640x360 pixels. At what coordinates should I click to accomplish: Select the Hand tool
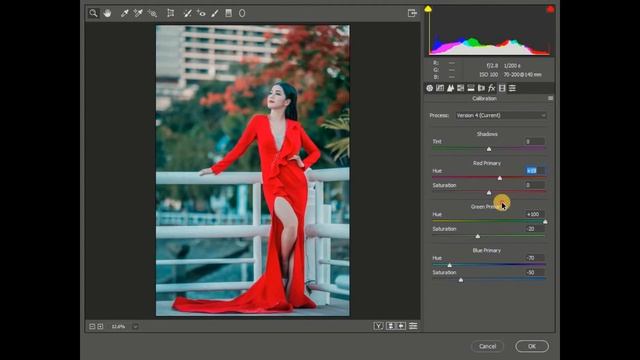pos(107,13)
